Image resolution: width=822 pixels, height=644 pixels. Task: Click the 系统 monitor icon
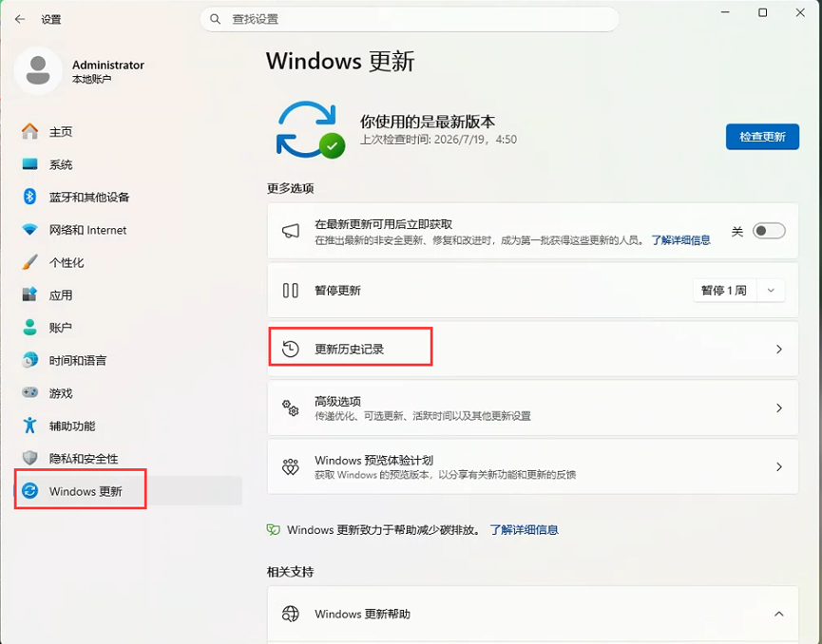pyautogui.click(x=29, y=164)
